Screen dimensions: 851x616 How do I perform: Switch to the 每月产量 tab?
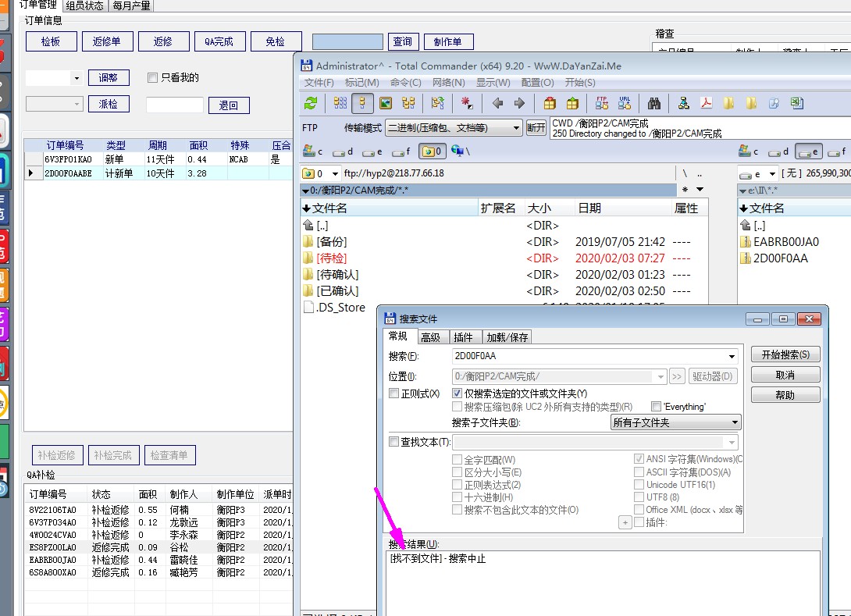[132, 5]
